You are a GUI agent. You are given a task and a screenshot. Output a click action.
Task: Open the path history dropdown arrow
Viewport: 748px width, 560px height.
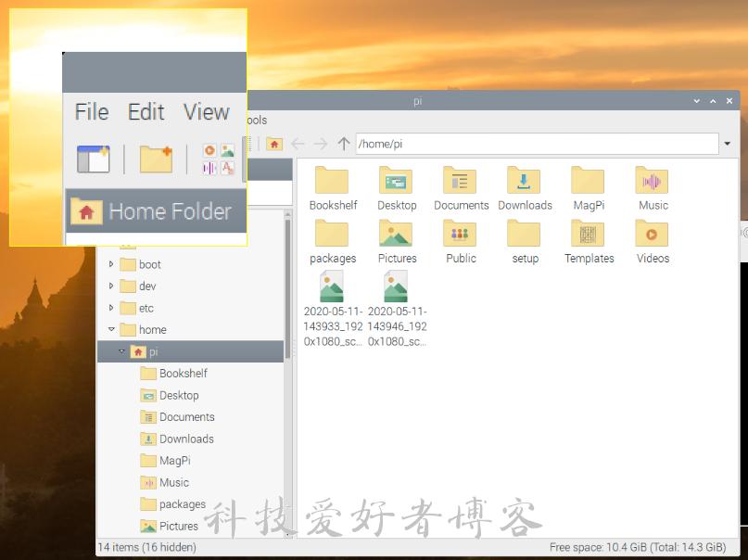pyautogui.click(x=728, y=144)
